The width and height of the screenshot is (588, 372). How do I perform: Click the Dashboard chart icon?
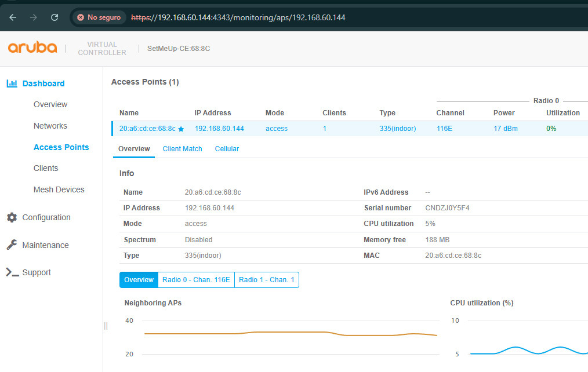pyautogui.click(x=12, y=83)
